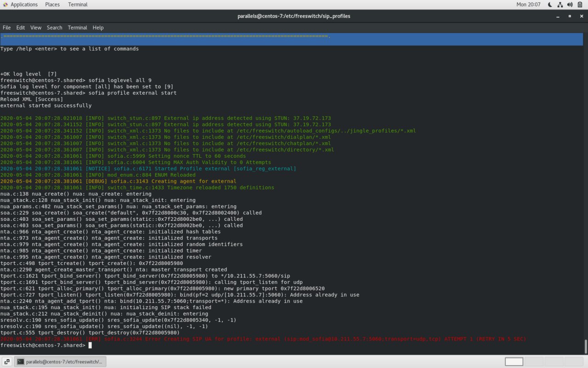Open the Terminal app menu in the top panel

tap(78, 5)
